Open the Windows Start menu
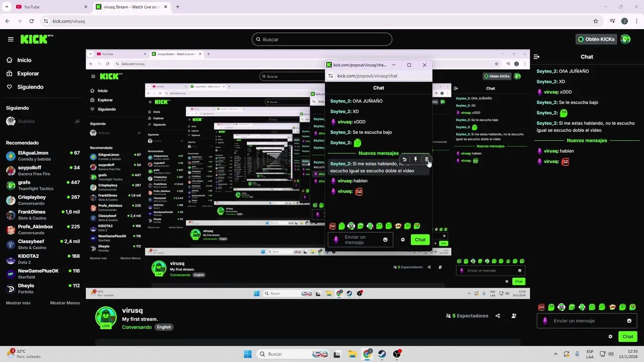Viewport: 644px width, 362px height. [248, 354]
